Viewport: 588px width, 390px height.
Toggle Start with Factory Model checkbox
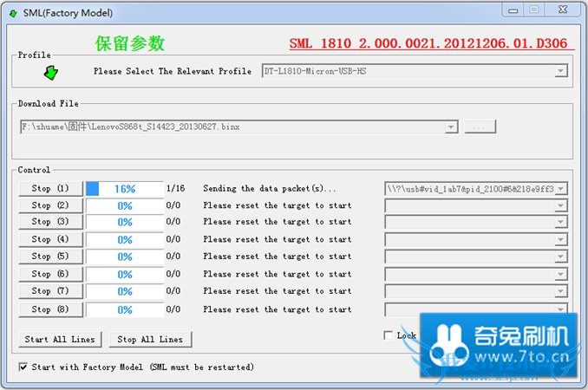click(23, 367)
